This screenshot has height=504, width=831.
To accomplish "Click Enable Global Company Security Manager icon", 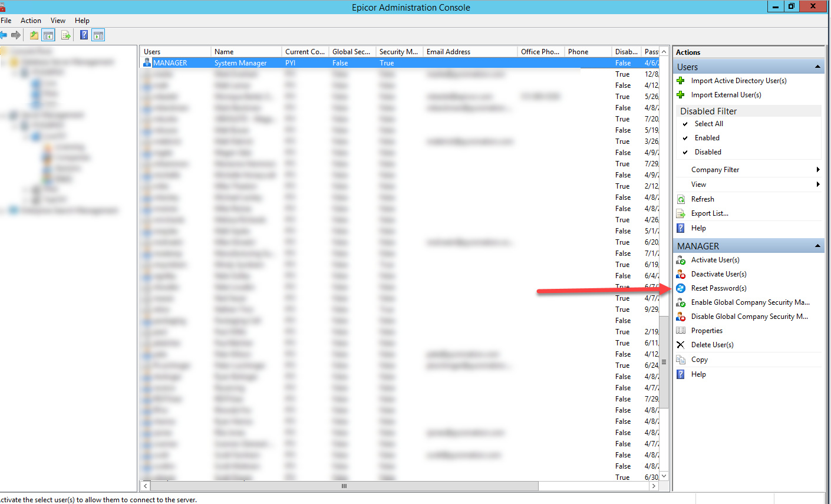I will pos(681,302).
